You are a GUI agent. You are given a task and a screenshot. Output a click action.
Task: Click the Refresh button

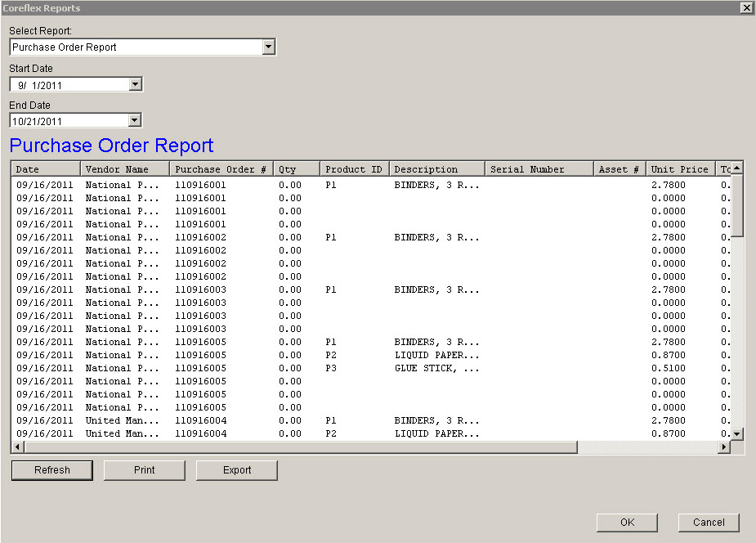click(52, 470)
